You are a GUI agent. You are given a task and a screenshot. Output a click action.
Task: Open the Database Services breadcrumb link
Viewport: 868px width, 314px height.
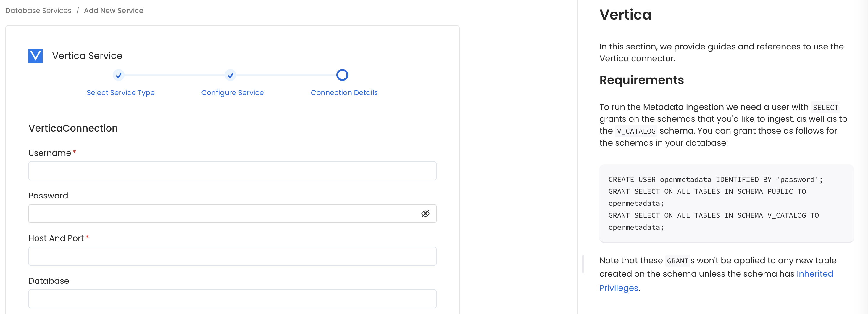pyautogui.click(x=38, y=10)
